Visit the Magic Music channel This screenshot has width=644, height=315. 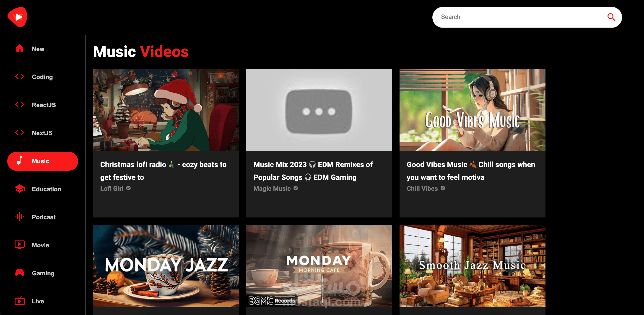[272, 188]
